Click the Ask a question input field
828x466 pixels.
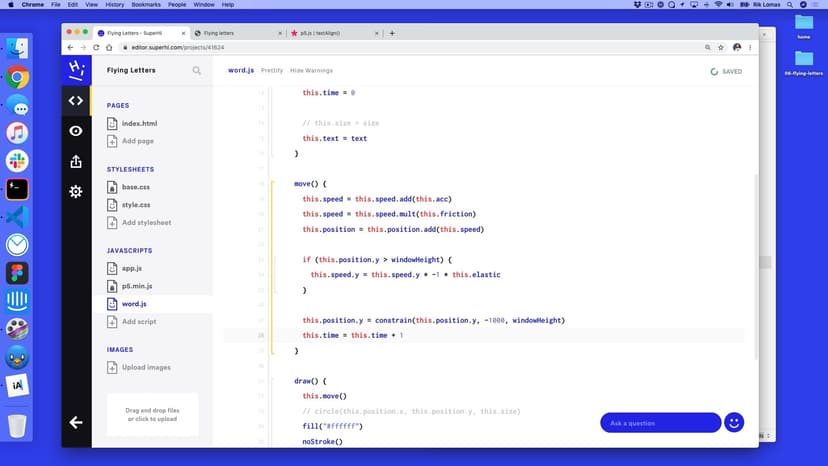tap(660, 423)
